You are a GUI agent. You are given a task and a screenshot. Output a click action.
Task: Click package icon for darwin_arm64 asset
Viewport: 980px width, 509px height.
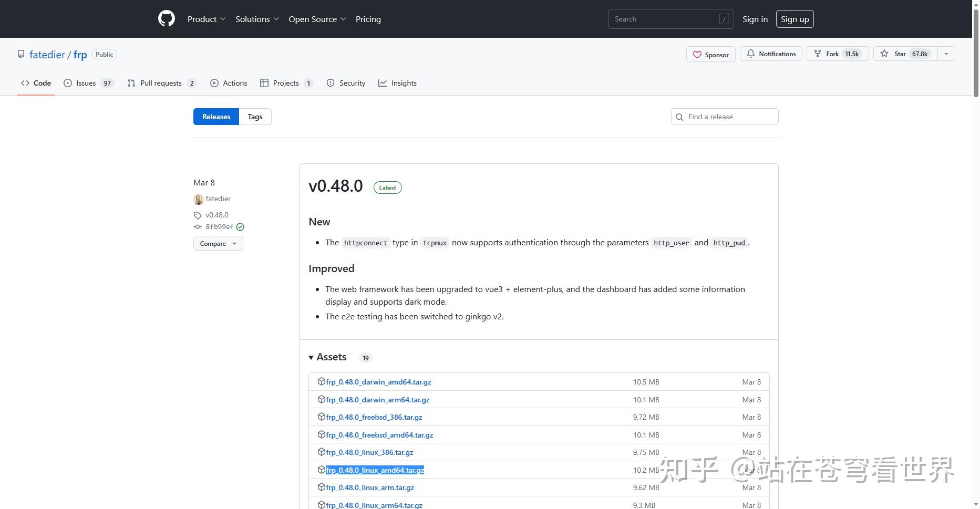click(322, 399)
